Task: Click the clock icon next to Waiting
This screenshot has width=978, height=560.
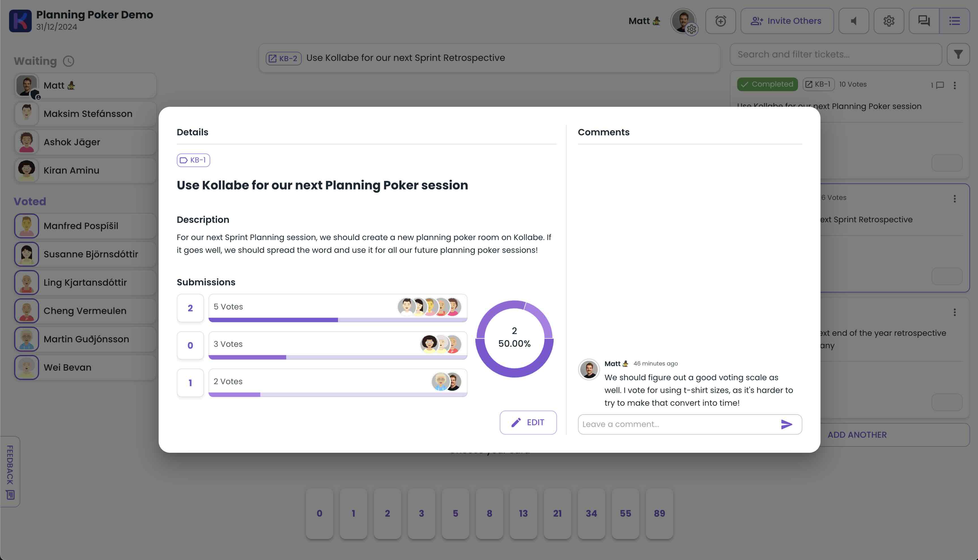Action: (x=69, y=61)
